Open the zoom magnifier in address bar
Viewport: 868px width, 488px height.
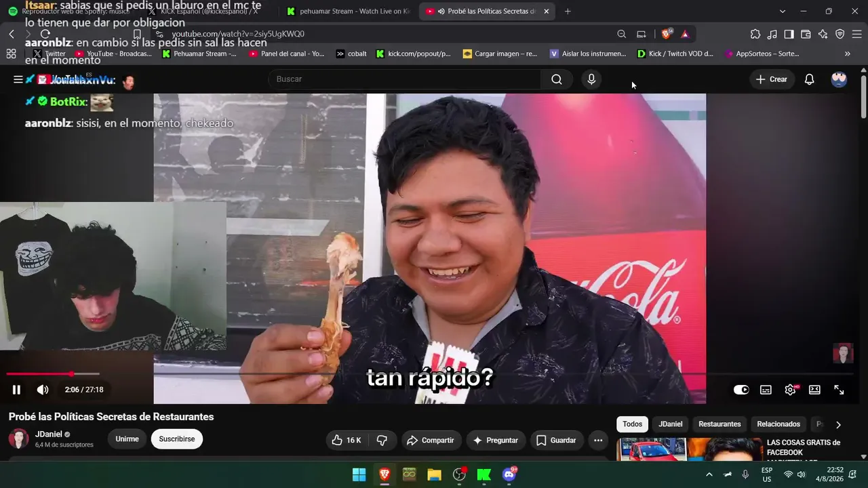(x=621, y=34)
